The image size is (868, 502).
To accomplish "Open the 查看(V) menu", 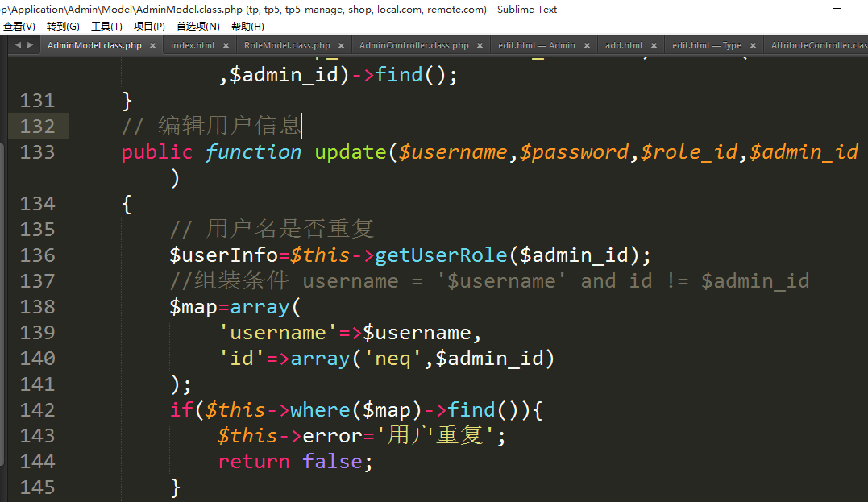I will point(19,27).
